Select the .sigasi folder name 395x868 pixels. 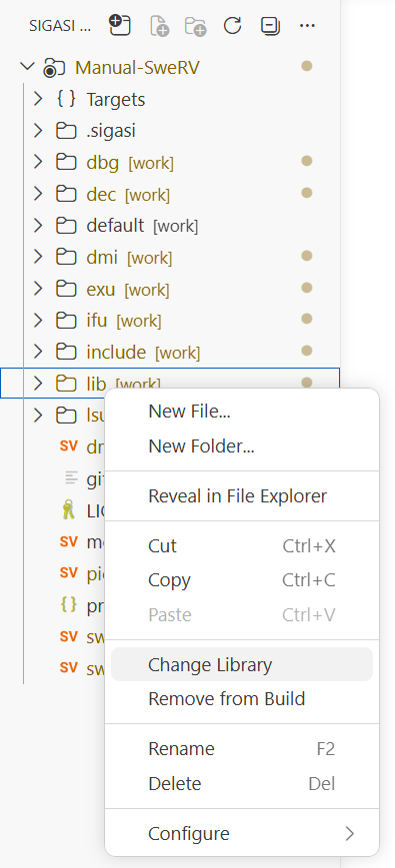(x=111, y=131)
